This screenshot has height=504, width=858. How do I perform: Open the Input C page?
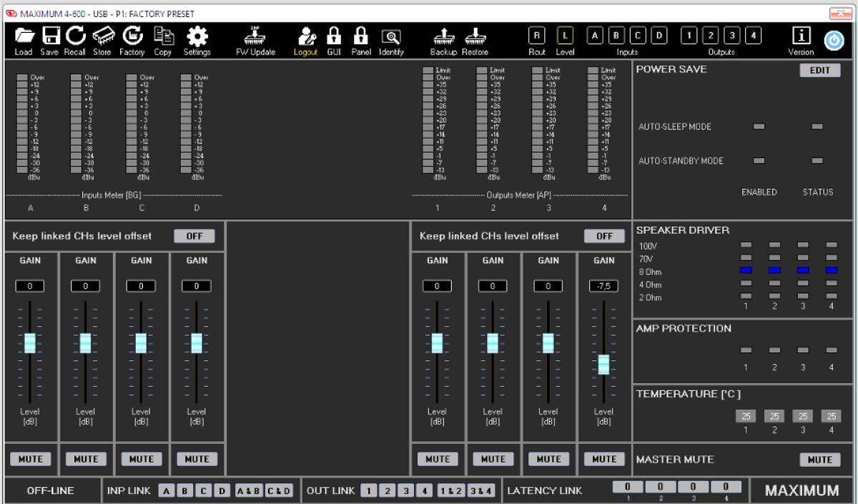coord(637,36)
